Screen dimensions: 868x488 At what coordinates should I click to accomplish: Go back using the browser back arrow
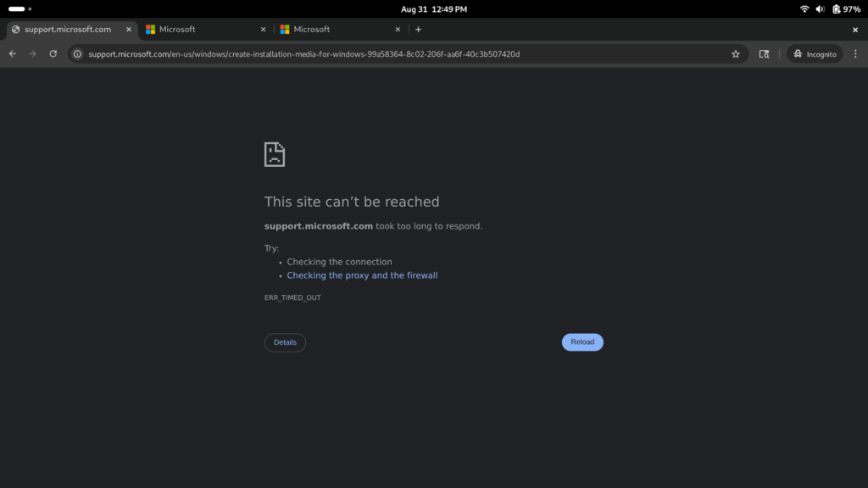12,53
